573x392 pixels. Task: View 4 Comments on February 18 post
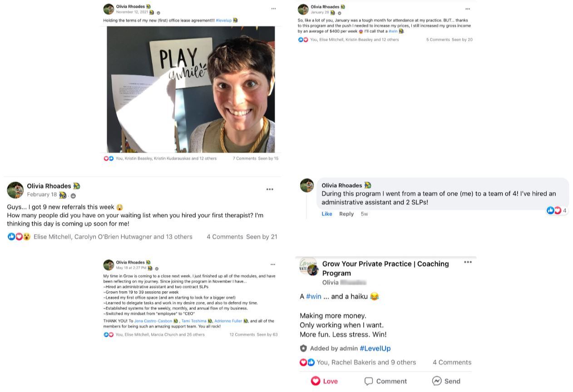[x=225, y=237]
